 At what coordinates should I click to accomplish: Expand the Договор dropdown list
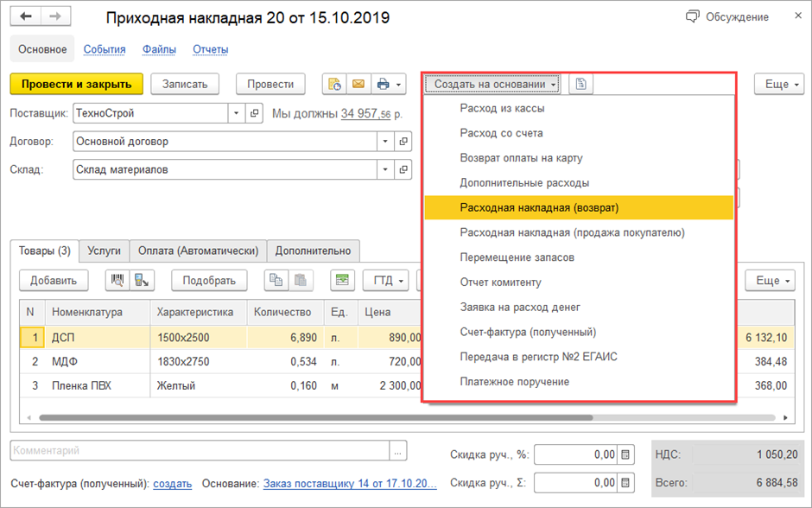click(x=385, y=142)
